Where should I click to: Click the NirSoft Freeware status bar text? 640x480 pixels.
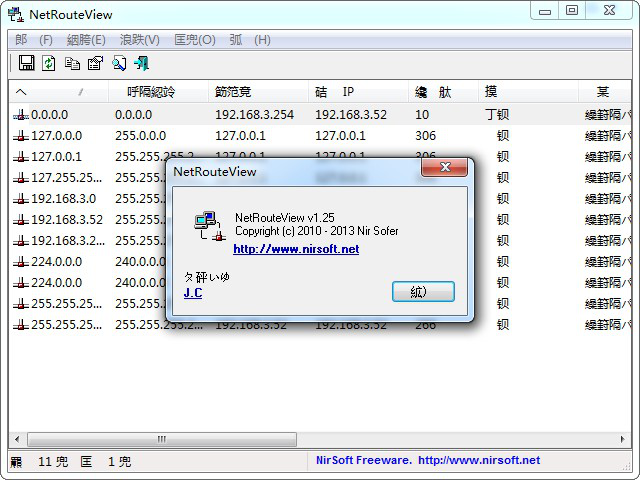[x=364, y=460]
